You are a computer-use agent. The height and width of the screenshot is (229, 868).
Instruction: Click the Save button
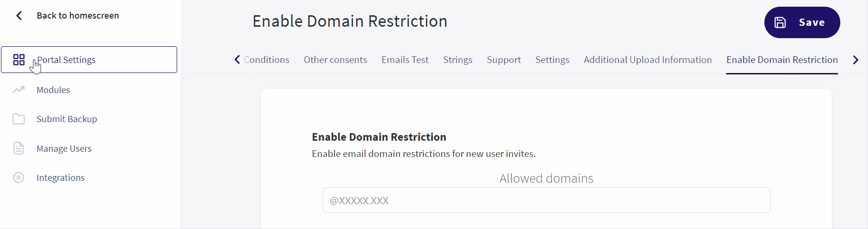(802, 22)
